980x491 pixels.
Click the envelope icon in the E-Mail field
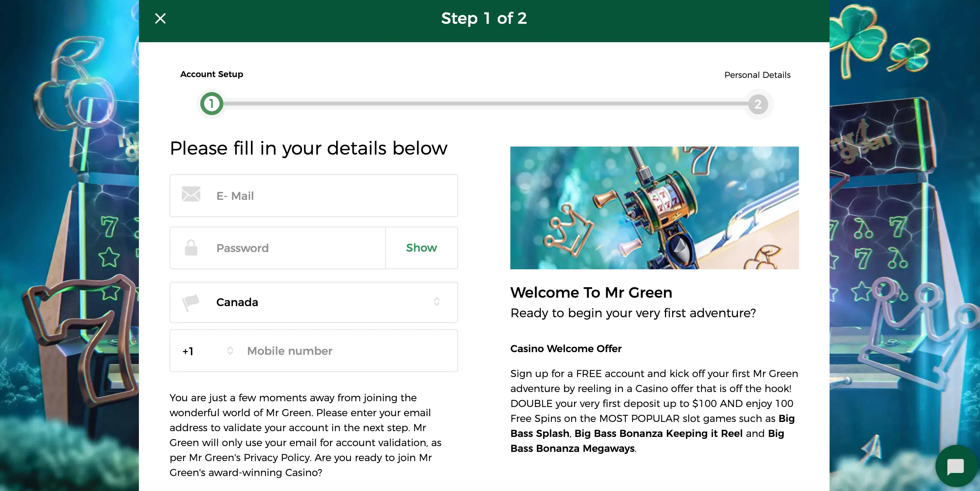click(191, 194)
